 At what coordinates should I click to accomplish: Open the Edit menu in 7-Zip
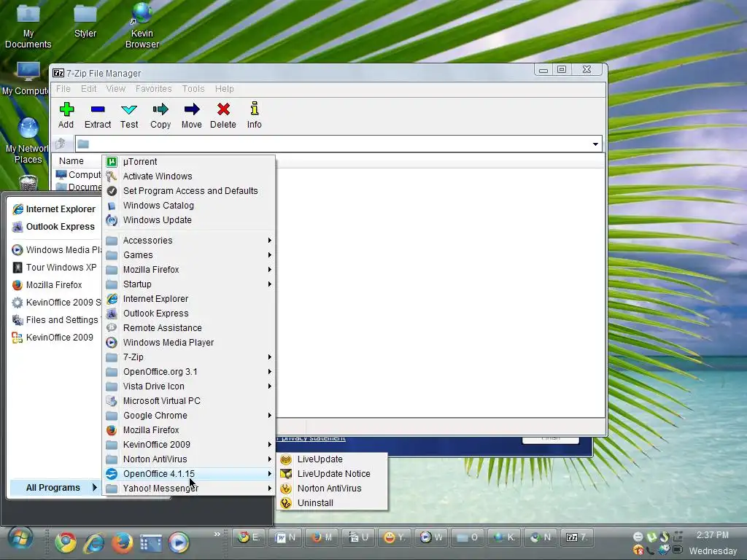pos(88,88)
